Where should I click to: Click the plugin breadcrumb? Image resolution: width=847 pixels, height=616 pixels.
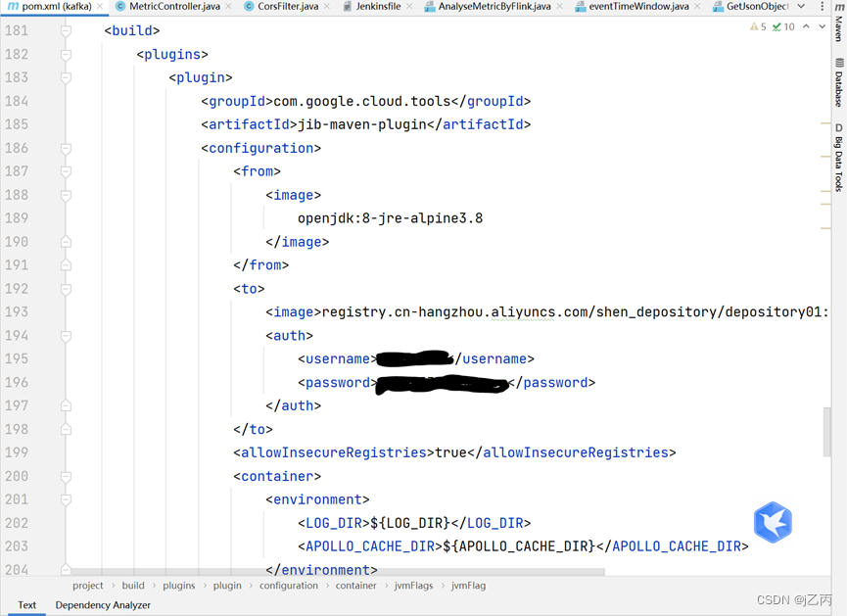coord(227,586)
